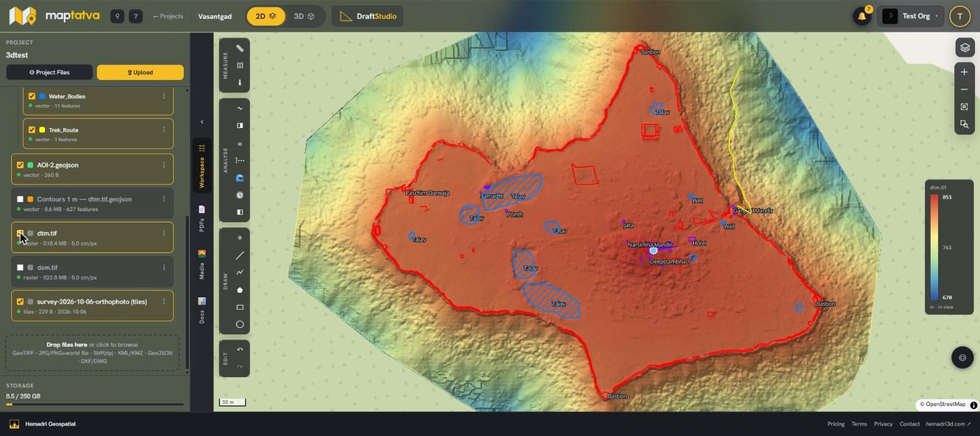Click the magnifier search zoom icon

click(964, 124)
